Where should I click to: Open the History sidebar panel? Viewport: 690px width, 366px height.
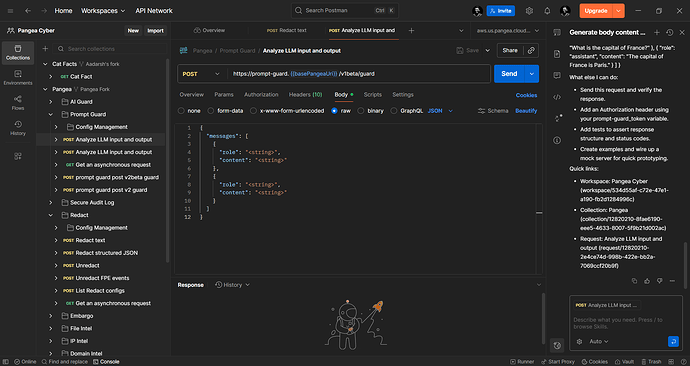[18, 128]
